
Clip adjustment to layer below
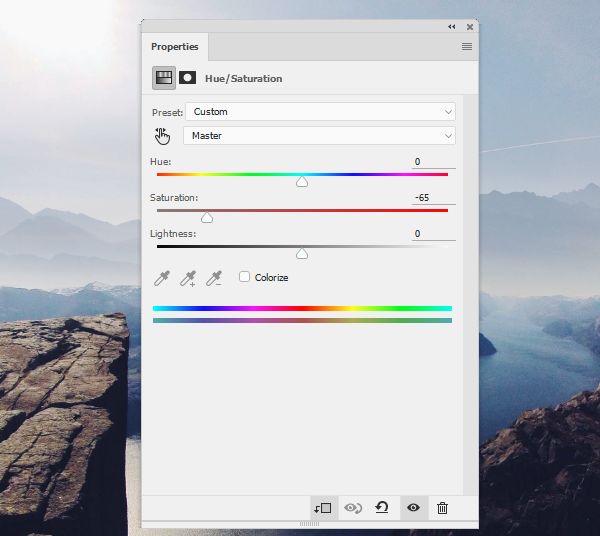click(323, 508)
